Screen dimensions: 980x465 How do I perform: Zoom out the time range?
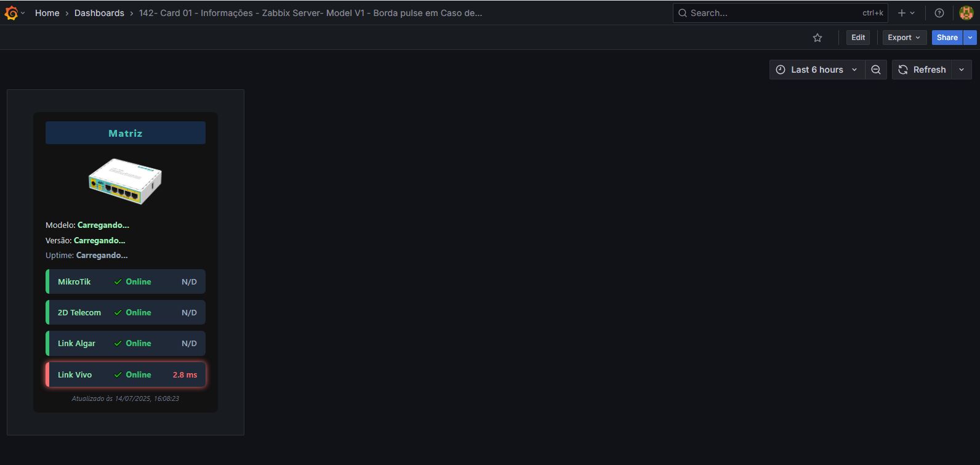click(876, 70)
